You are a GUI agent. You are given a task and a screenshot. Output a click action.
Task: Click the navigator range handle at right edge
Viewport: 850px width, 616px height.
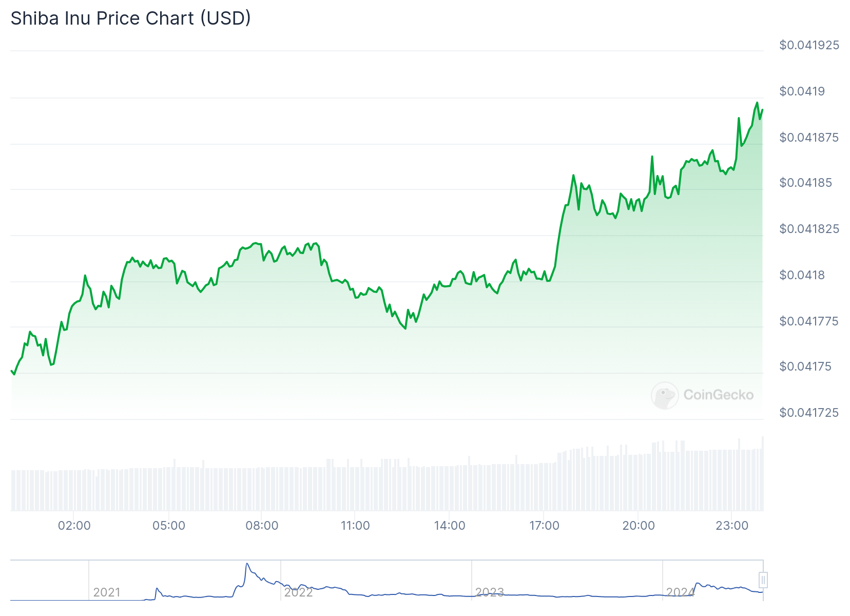[x=763, y=580]
